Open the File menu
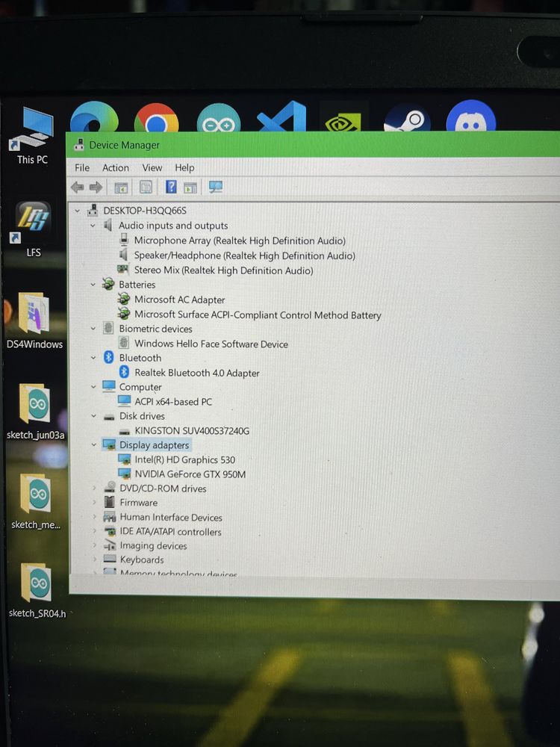Viewport: 560px width, 747px height. [x=82, y=167]
